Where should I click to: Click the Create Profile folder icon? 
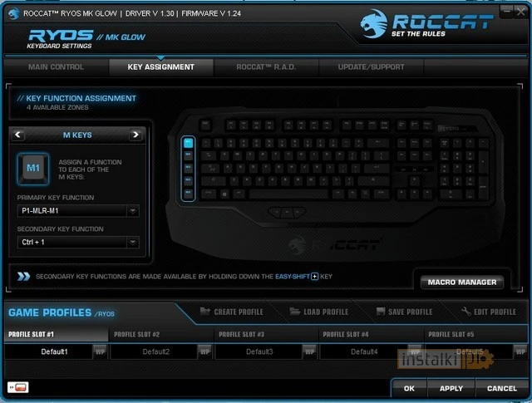[x=205, y=311]
